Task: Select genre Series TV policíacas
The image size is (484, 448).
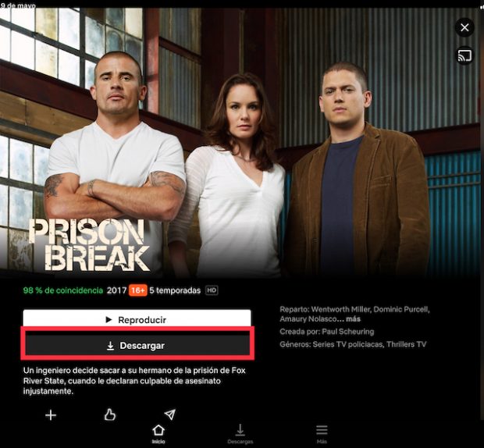Action: (348, 344)
